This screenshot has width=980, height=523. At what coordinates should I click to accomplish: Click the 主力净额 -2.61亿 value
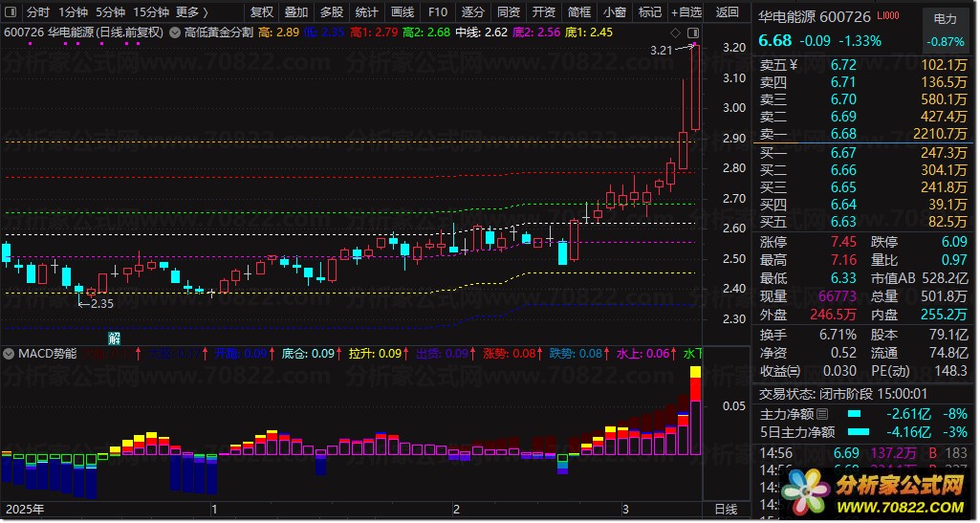(908, 414)
